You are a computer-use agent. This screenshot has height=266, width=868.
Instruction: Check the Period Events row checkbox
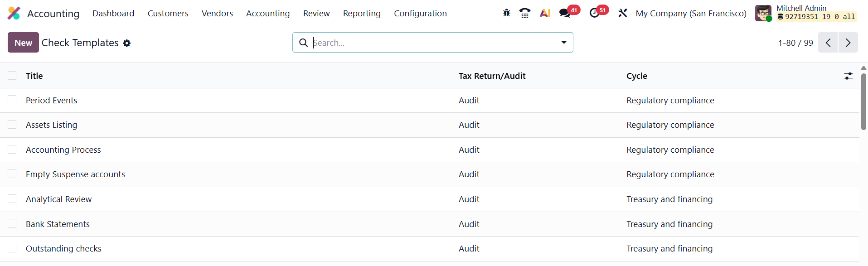12,100
